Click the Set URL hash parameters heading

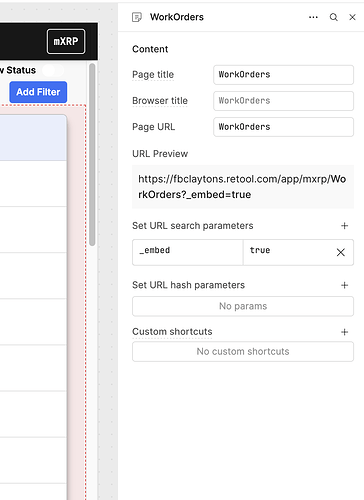[188, 285]
